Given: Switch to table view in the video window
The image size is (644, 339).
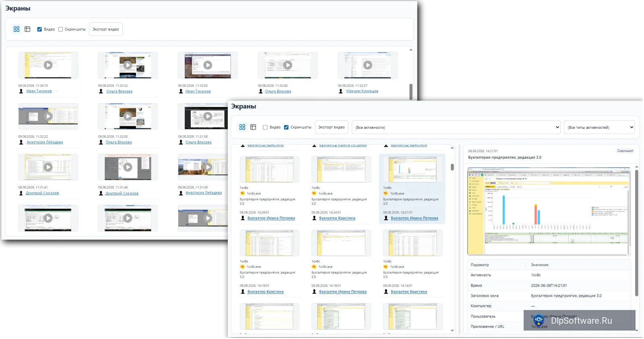Looking at the screenshot, I should tap(27, 29).
